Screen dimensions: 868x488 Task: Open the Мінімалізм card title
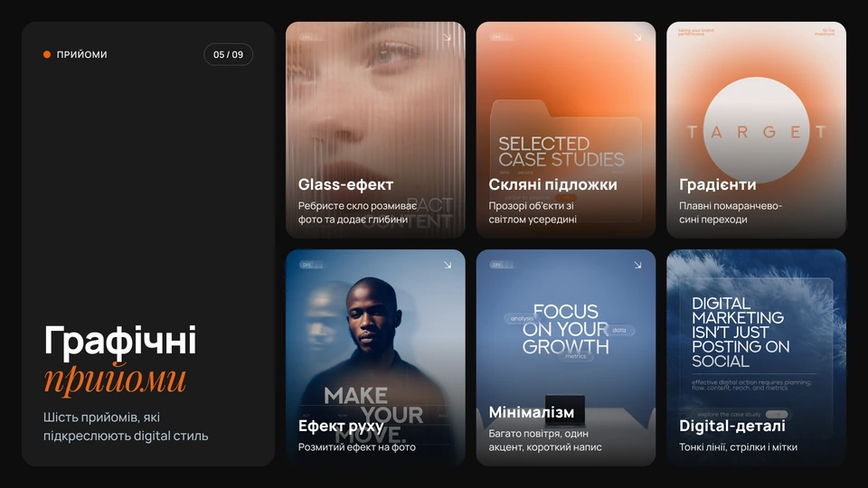coord(532,412)
